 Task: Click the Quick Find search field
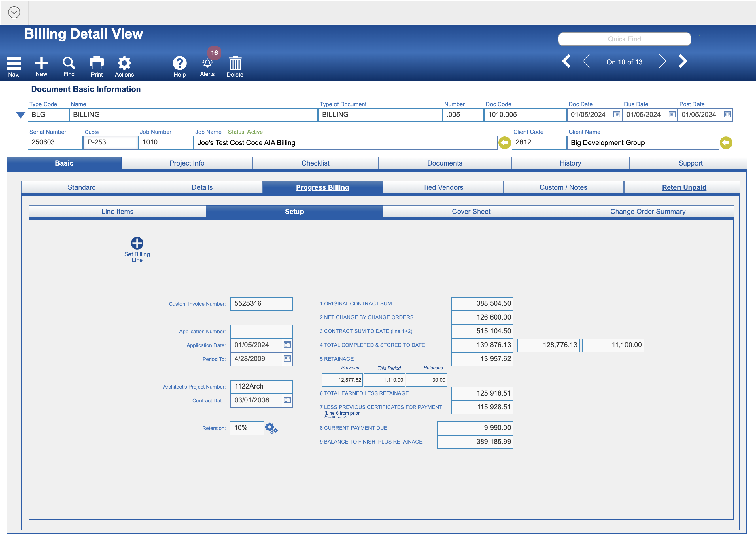[624, 39]
